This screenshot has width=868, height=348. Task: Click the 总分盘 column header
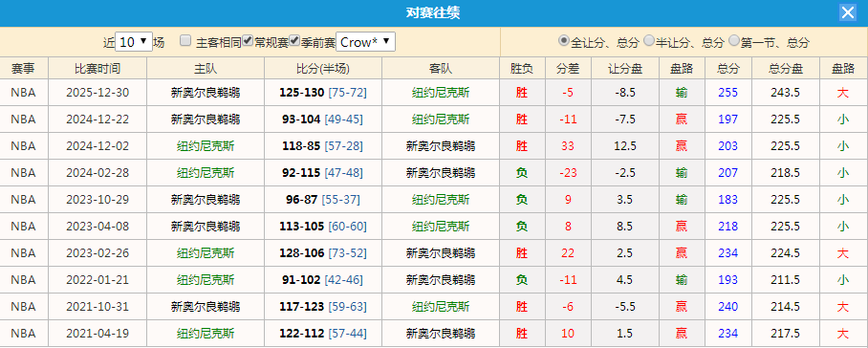click(786, 69)
